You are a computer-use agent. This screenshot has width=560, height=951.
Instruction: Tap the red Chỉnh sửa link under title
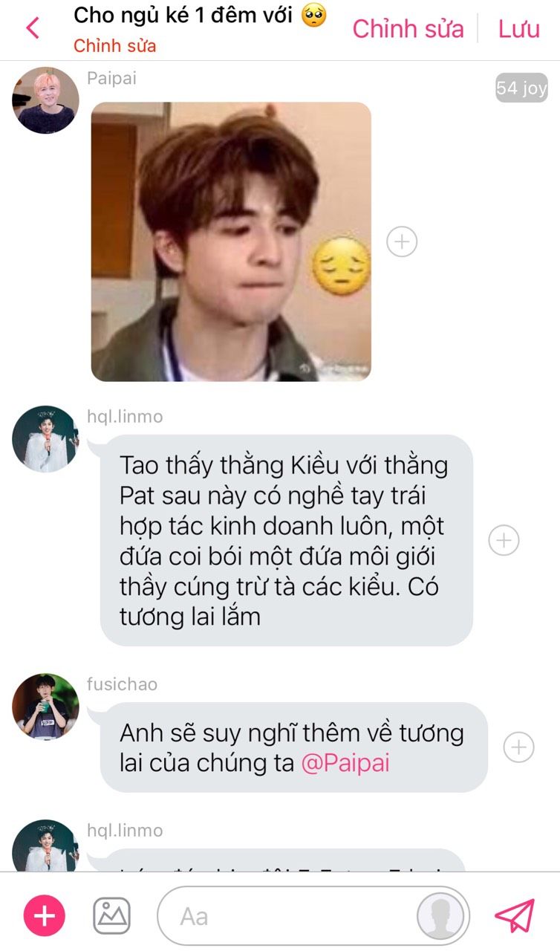pos(115,45)
